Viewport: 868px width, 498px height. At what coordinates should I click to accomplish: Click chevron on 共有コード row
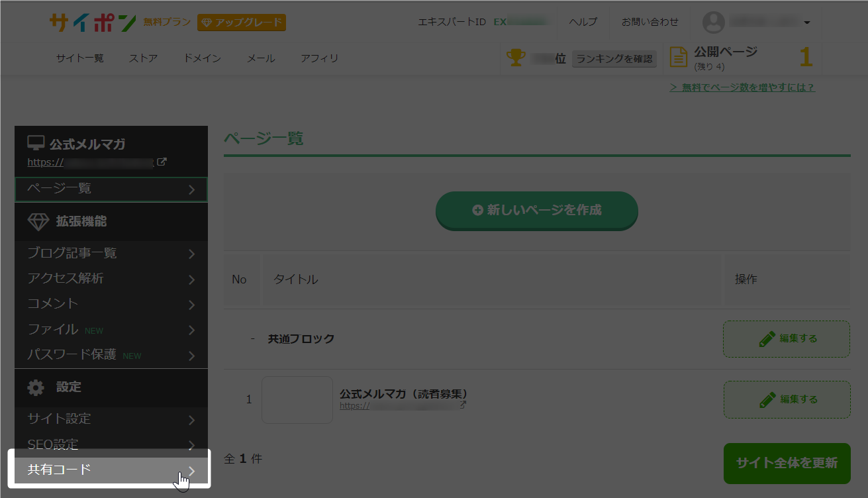click(191, 470)
